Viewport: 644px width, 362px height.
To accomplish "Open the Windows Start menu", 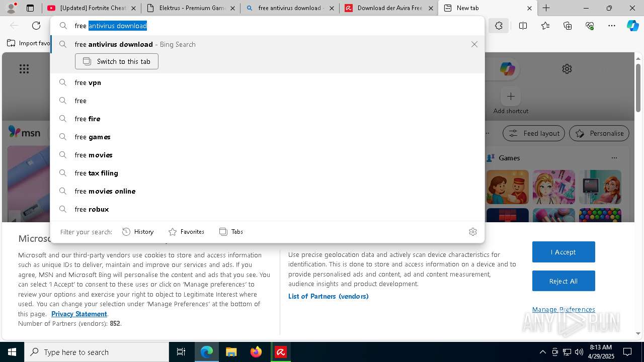I will [12, 352].
